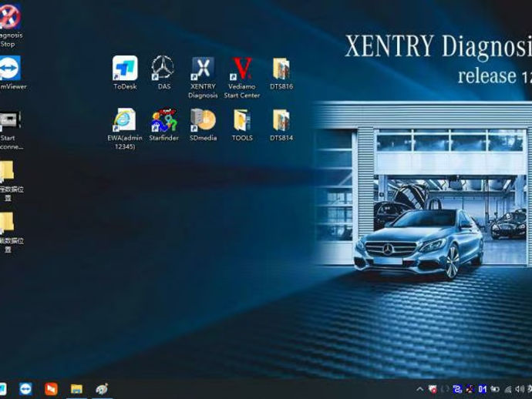This screenshot has height=399, width=532.
Task: Open the TeamViewer desktop shortcut
Action: [x=11, y=72]
